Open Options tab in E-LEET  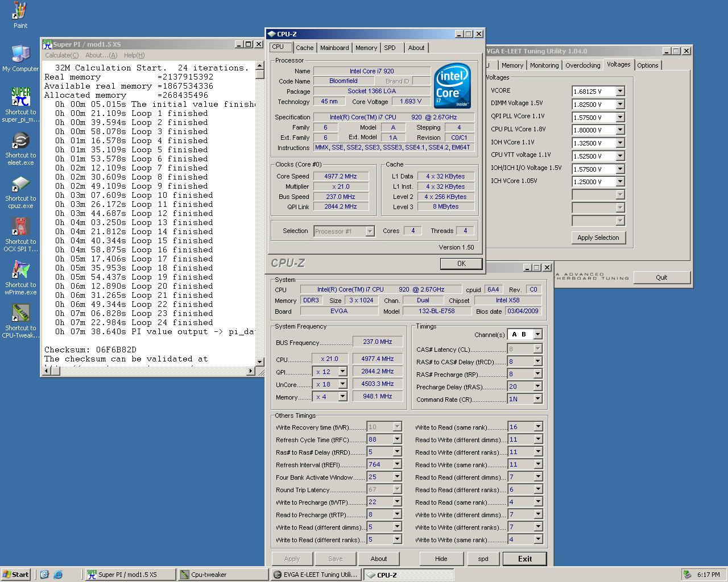(x=648, y=65)
